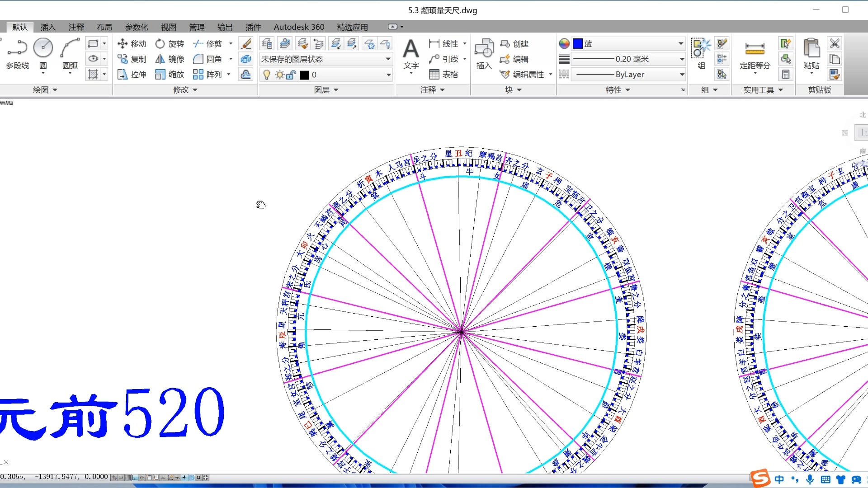868x488 pixels.
Task: Toggle Infer Constraints in status bar
Action: click(114, 477)
